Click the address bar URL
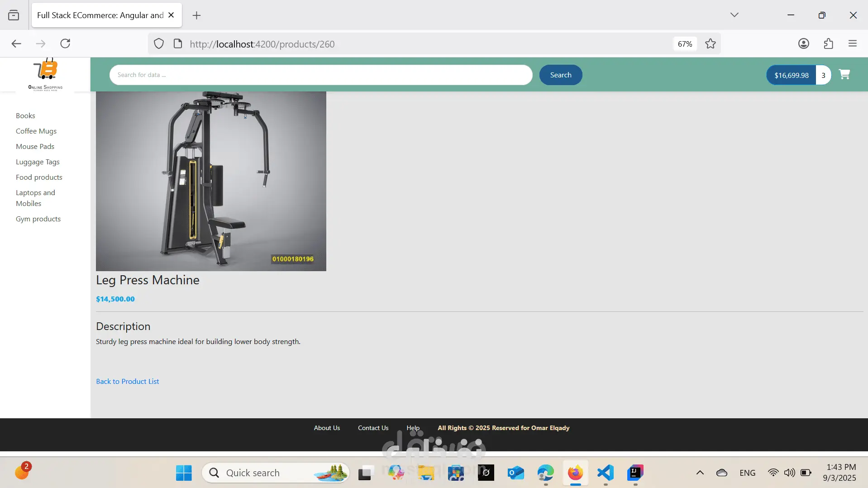The height and width of the screenshot is (488, 868). click(x=262, y=44)
